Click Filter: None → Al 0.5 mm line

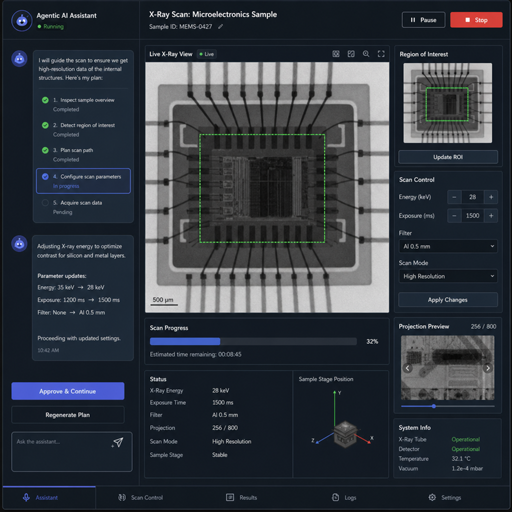[x=71, y=313]
